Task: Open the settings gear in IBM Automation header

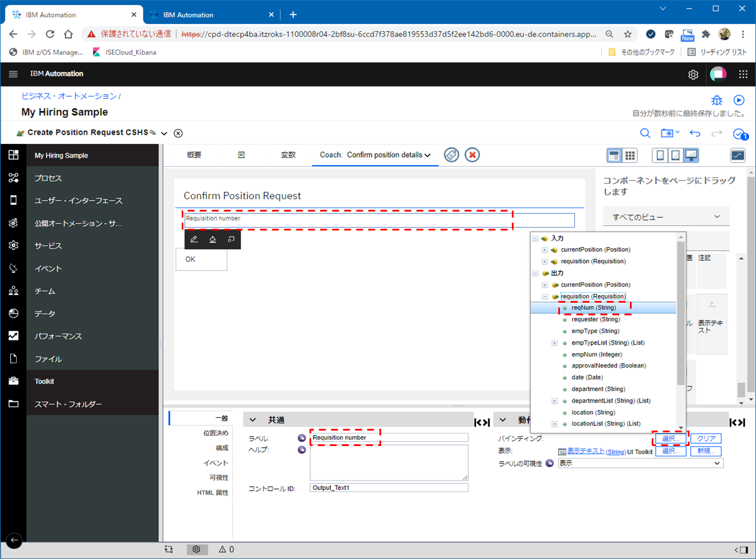Action: tap(693, 75)
